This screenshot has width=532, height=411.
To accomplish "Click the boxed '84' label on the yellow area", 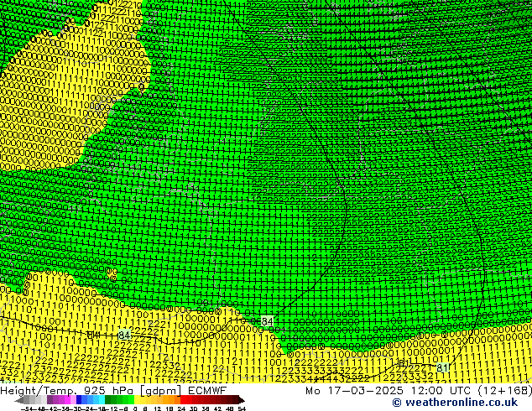I will tap(124, 335).
